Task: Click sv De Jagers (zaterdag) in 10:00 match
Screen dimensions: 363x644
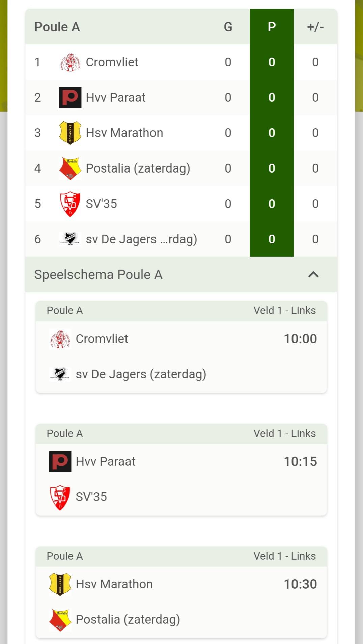Action: click(x=141, y=374)
